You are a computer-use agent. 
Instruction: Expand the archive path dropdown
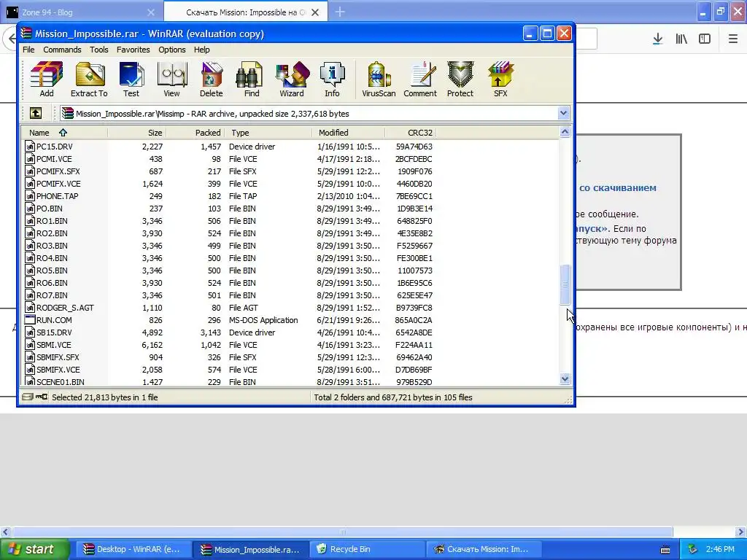[x=563, y=113]
